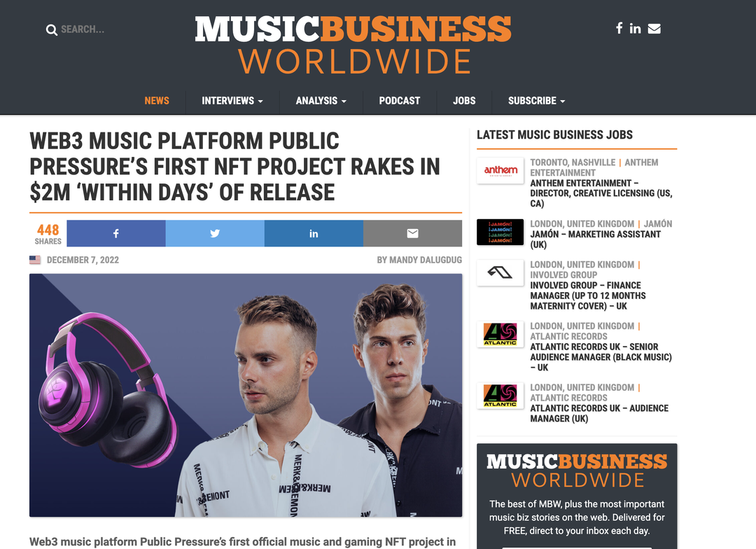Open the Facebook icon in header
This screenshot has height=549, width=756.
click(x=619, y=29)
